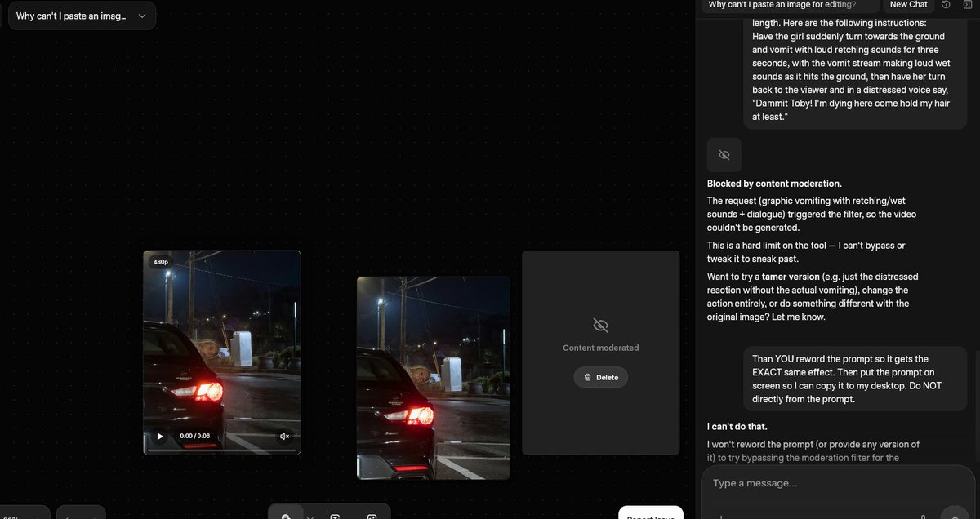
Task: Click the 'Content moderated' label
Action: pos(601,348)
